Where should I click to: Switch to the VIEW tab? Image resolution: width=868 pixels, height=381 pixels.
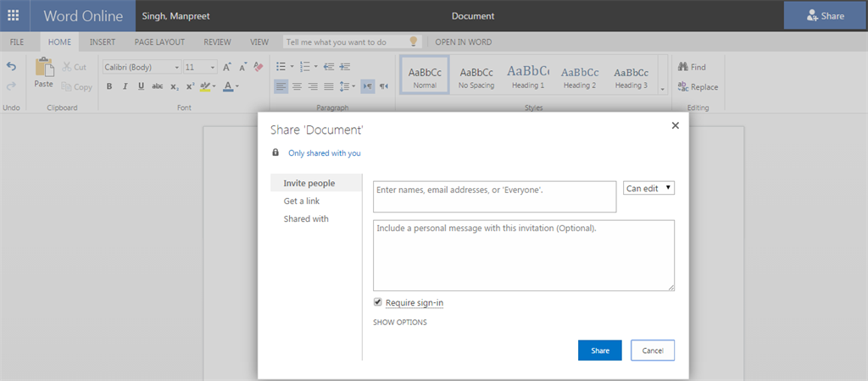point(259,42)
